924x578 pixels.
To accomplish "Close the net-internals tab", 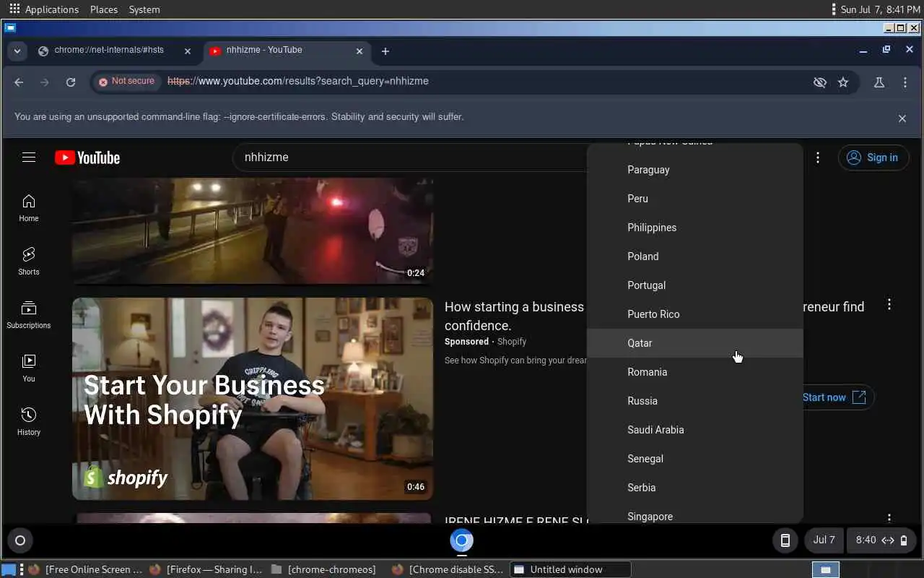I will point(188,51).
